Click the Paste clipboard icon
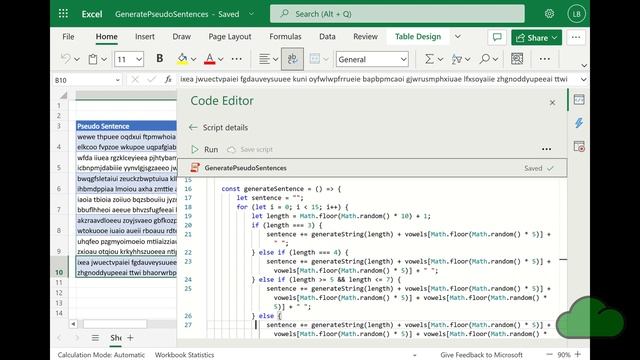This screenshot has width=640, height=360. click(93, 59)
